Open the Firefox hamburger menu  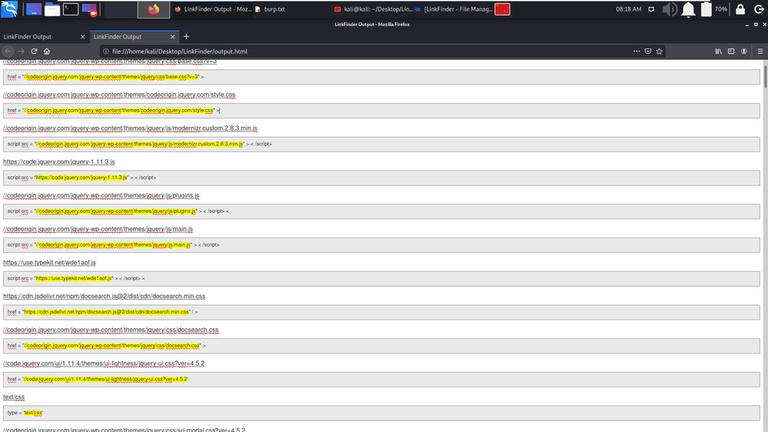point(760,51)
